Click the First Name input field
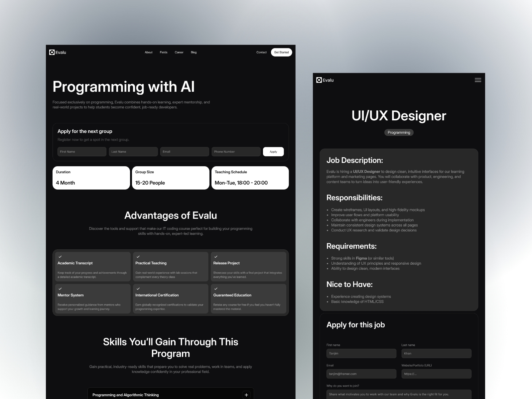532x399 pixels. pyautogui.click(x=82, y=152)
